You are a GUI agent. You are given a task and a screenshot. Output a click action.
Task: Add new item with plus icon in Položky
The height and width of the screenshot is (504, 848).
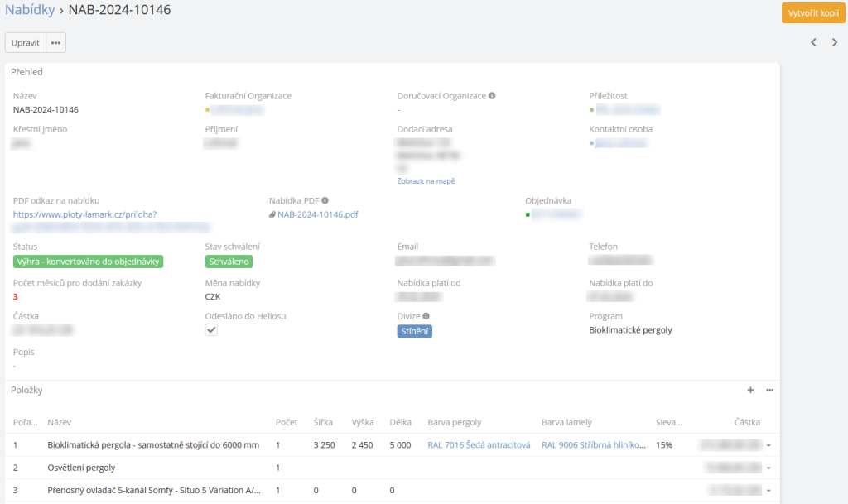pyautogui.click(x=751, y=390)
